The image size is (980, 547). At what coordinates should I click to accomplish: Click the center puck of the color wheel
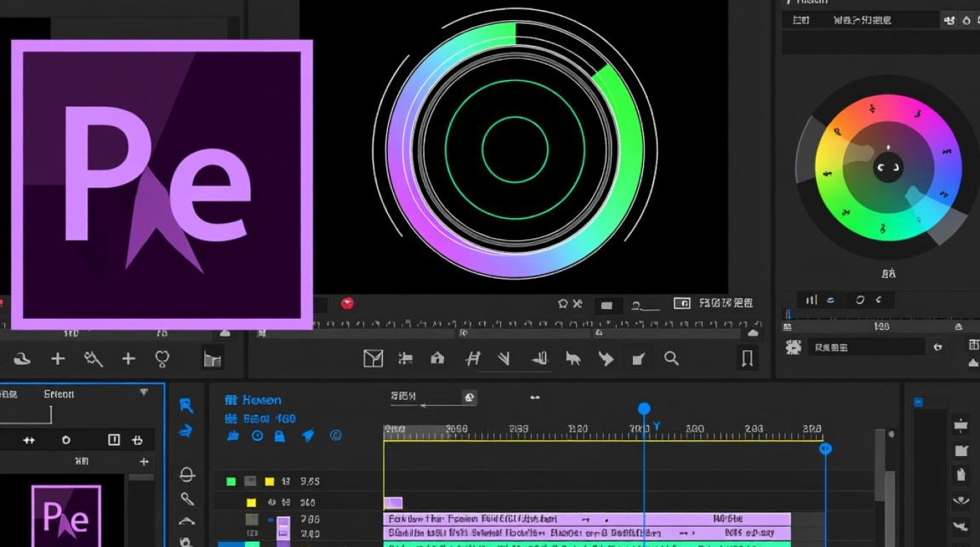(x=888, y=168)
